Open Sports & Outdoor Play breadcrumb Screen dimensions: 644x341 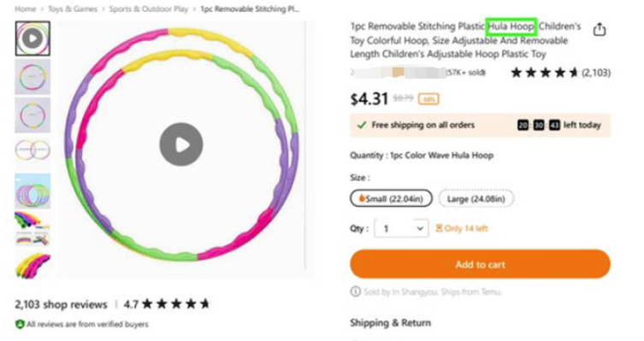tap(148, 9)
